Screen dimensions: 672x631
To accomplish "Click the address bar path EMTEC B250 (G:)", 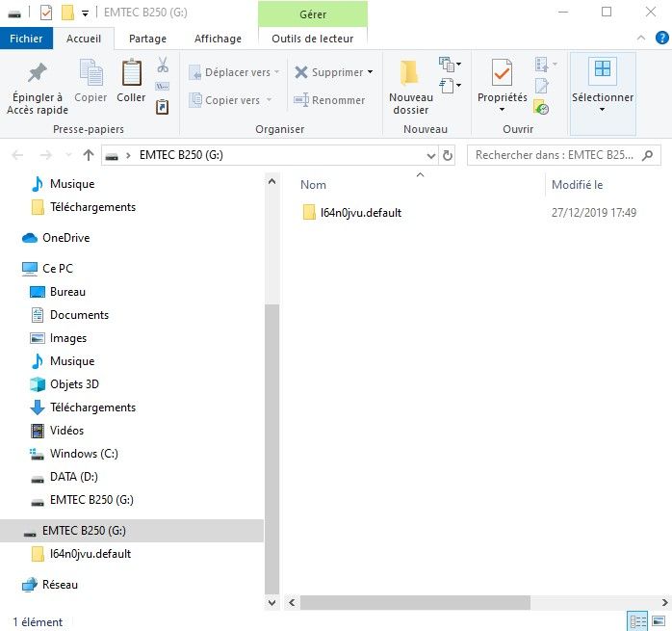I will coord(181,155).
